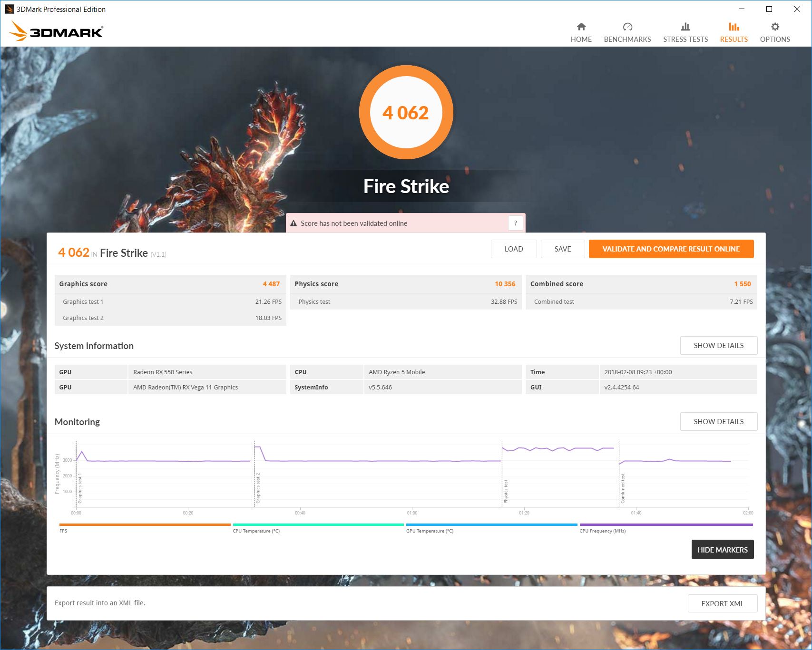Click the 3DMark logo in header
The height and width of the screenshot is (650, 812).
coord(56,31)
